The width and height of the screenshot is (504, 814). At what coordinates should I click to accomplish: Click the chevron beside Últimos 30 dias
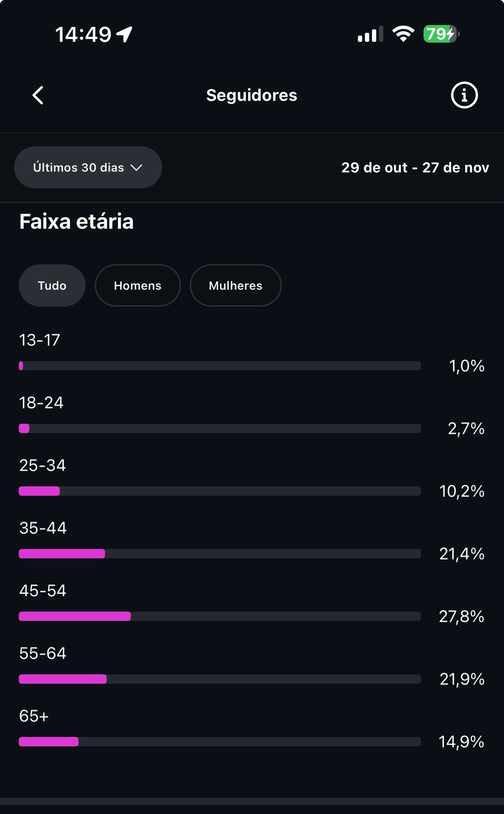coord(136,168)
